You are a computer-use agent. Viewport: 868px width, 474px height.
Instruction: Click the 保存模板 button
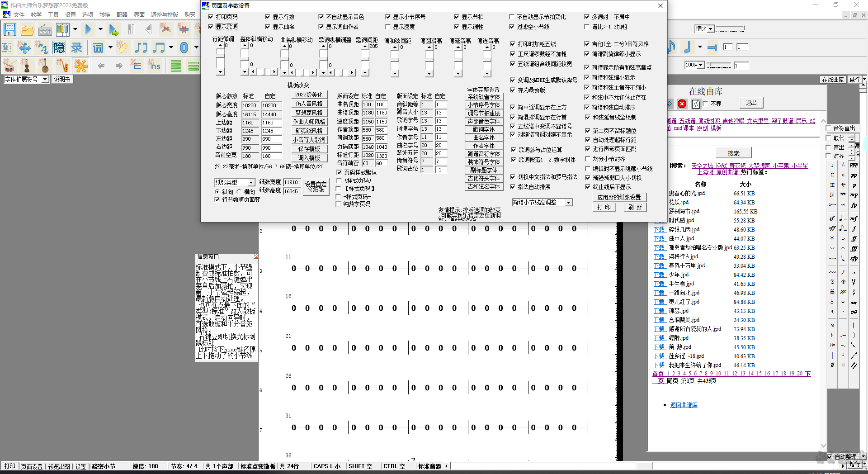click(309, 149)
